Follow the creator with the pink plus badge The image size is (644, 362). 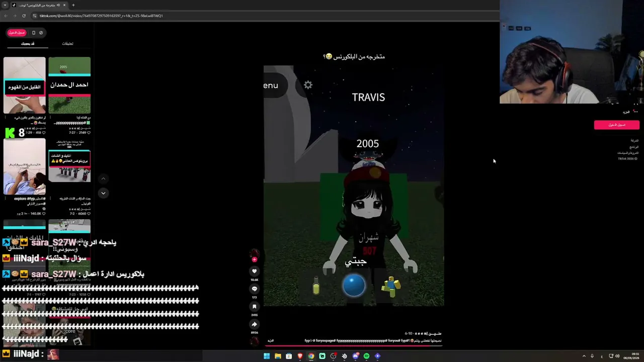coord(254,259)
